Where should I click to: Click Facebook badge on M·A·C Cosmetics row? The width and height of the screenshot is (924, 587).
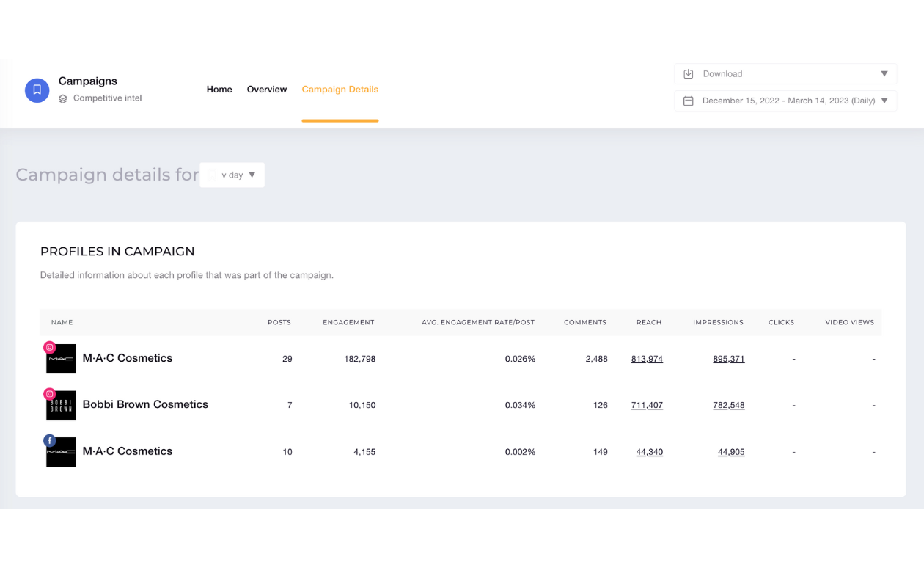tap(50, 440)
